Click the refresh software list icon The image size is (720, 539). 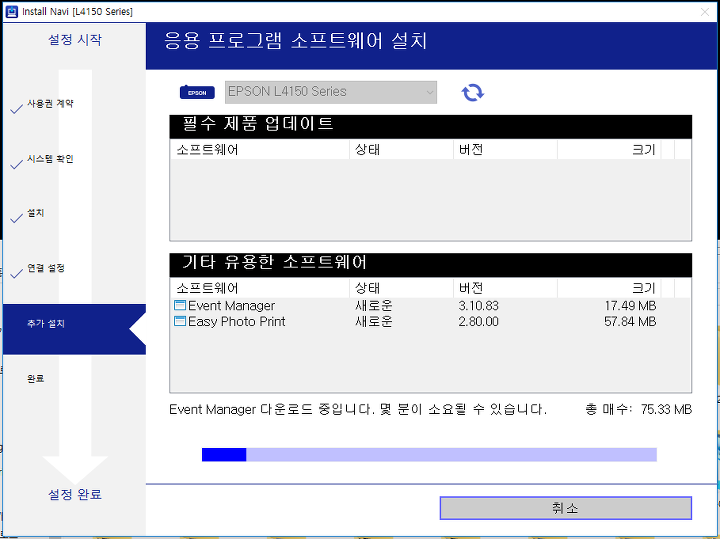[472, 92]
